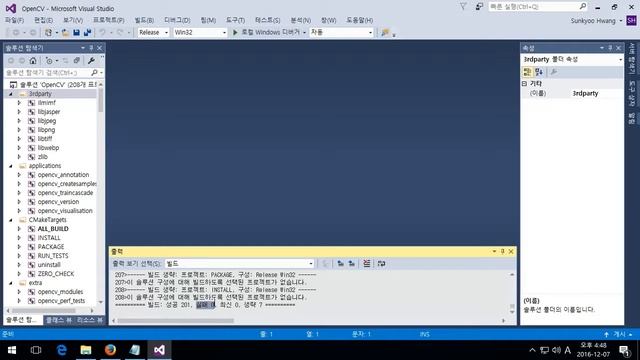Click the notifications flag icon in title bar
This screenshot has width=640, height=360.
pyautogui.click(x=463, y=7)
